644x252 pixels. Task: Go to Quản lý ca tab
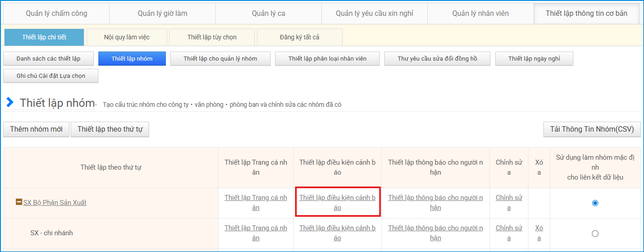pos(268,13)
